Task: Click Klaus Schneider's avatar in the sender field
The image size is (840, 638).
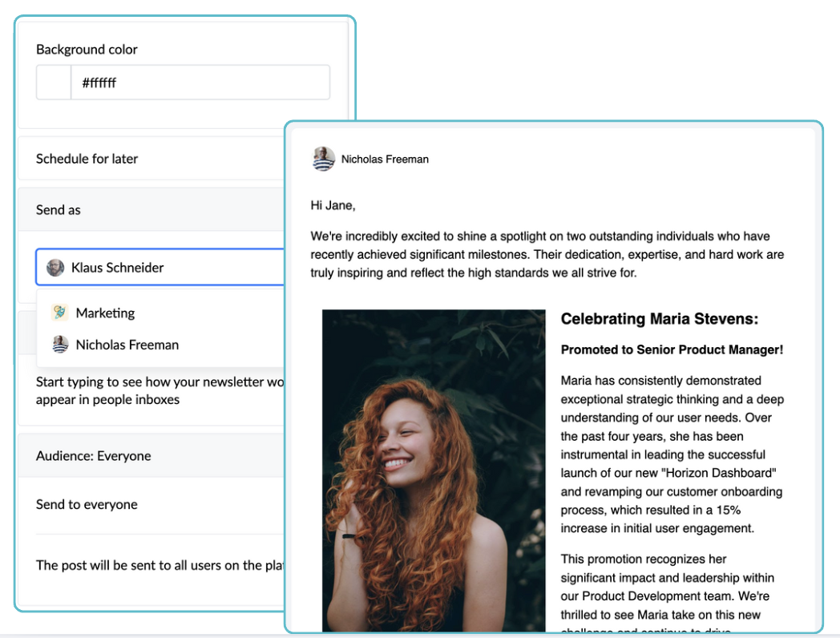Action: pos(55,268)
